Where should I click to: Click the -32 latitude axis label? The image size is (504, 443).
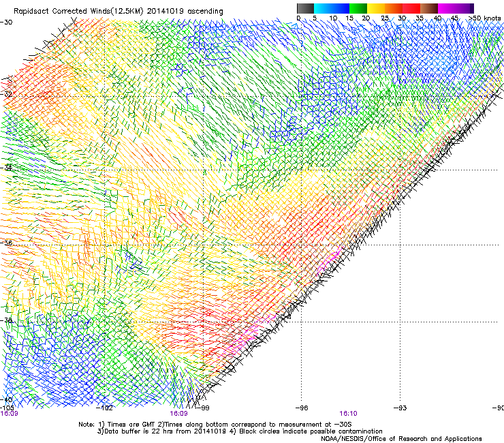point(6,94)
